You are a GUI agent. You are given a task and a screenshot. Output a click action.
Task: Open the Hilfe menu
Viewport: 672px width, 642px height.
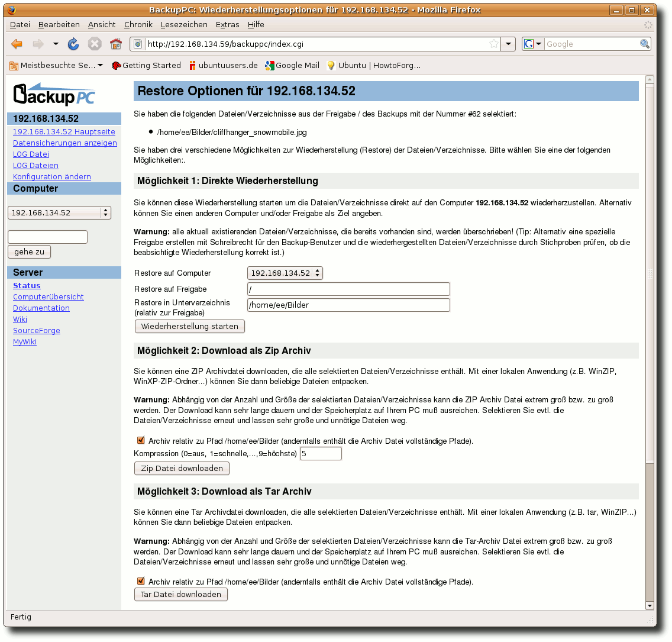coord(256,24)
